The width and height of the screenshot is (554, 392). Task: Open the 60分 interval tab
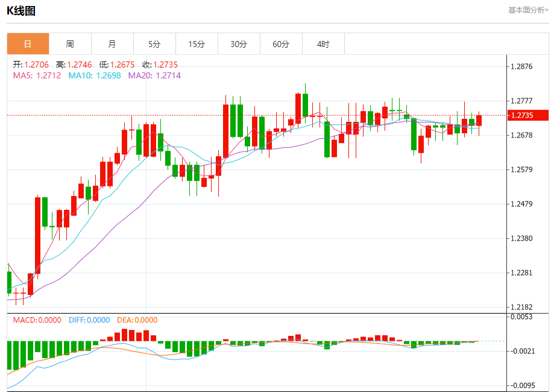(x=281, y=44)
